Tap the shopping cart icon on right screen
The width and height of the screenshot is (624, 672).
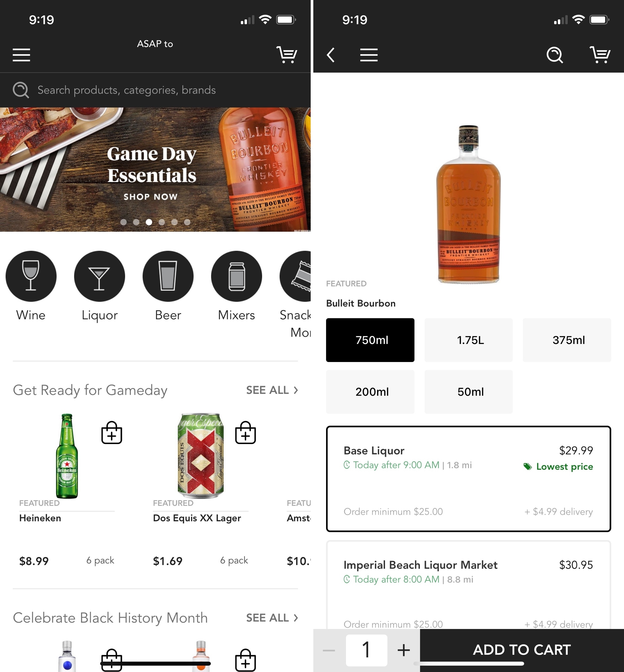pyautogui.click(x=601, y=55)
